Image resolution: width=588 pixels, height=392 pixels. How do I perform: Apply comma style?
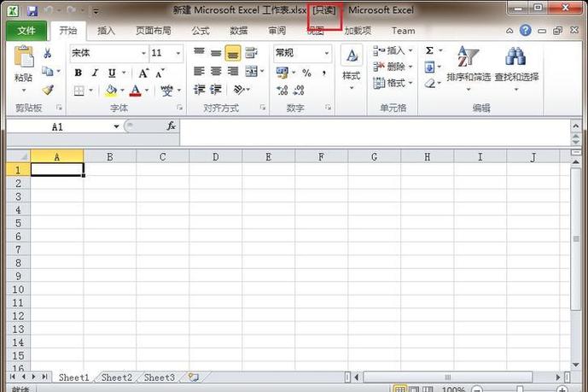point(324,73)
